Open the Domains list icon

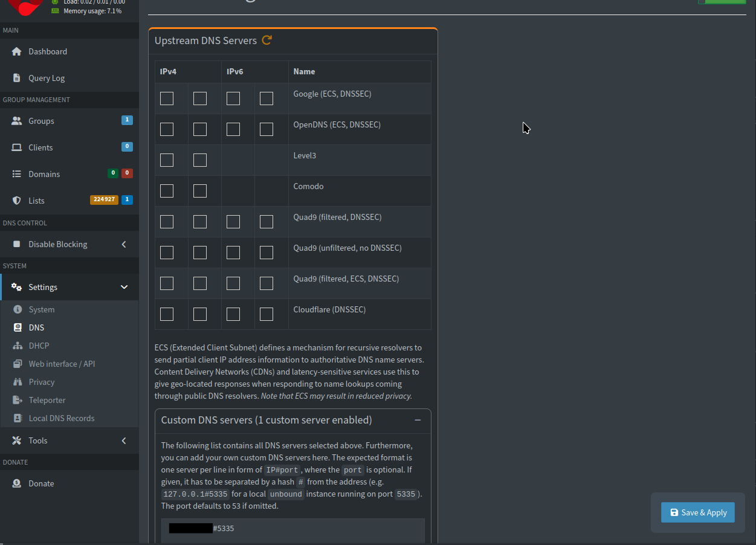tap(16, 173)
